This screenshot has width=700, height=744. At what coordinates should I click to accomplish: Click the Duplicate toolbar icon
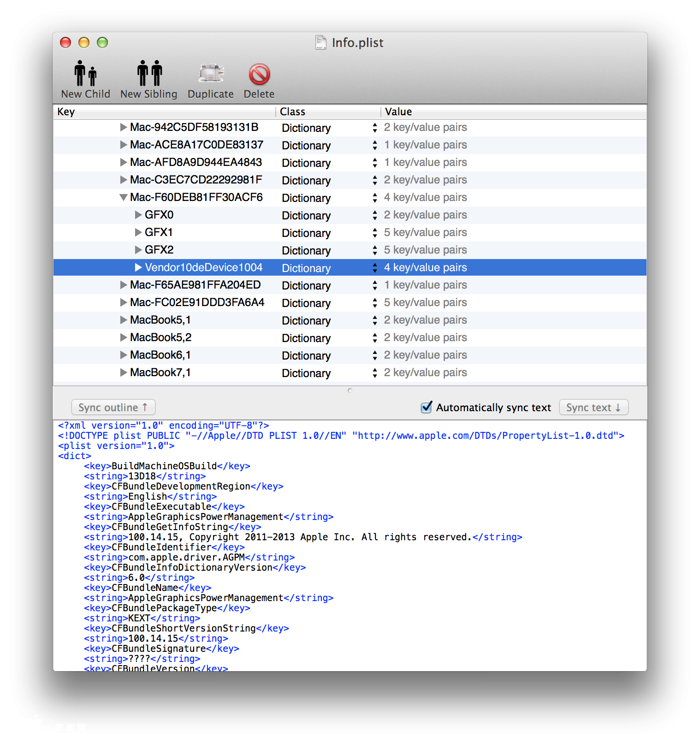tap(211, 74)
